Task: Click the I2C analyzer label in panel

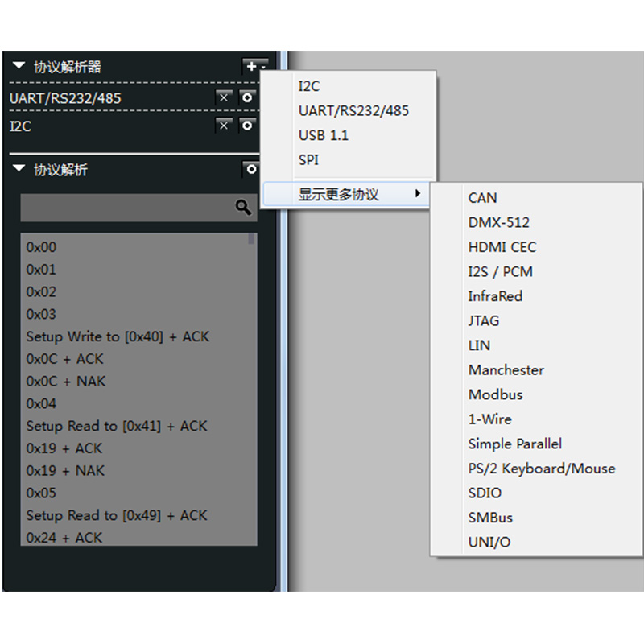Action: [20, 126]
